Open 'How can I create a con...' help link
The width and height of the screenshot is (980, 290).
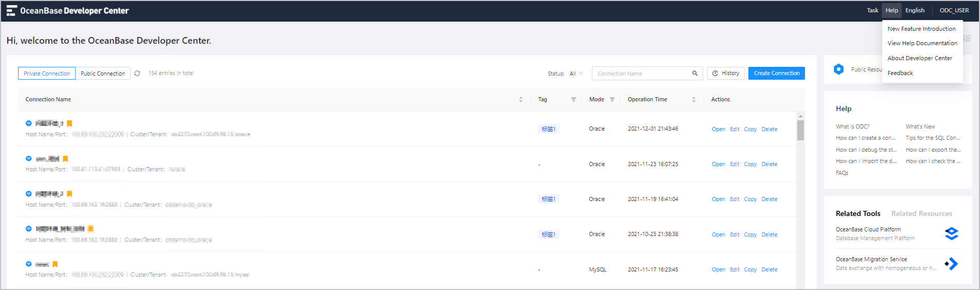[866, 138]
